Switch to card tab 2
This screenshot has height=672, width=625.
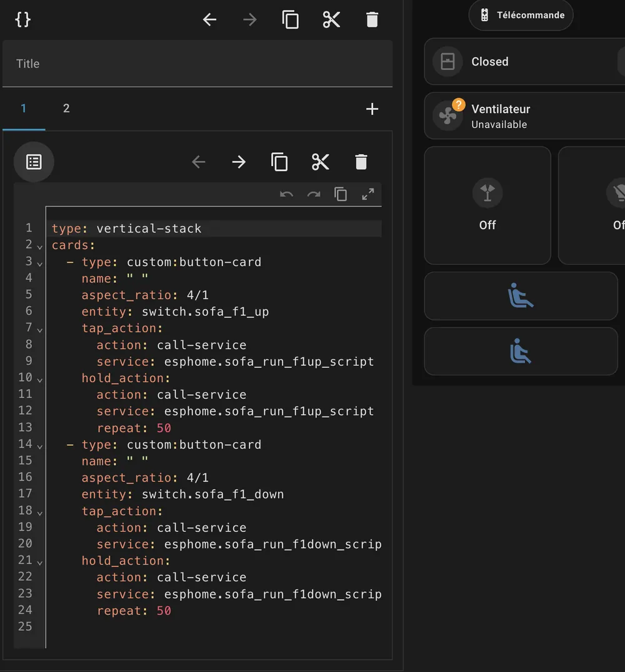tap(66, 109)
